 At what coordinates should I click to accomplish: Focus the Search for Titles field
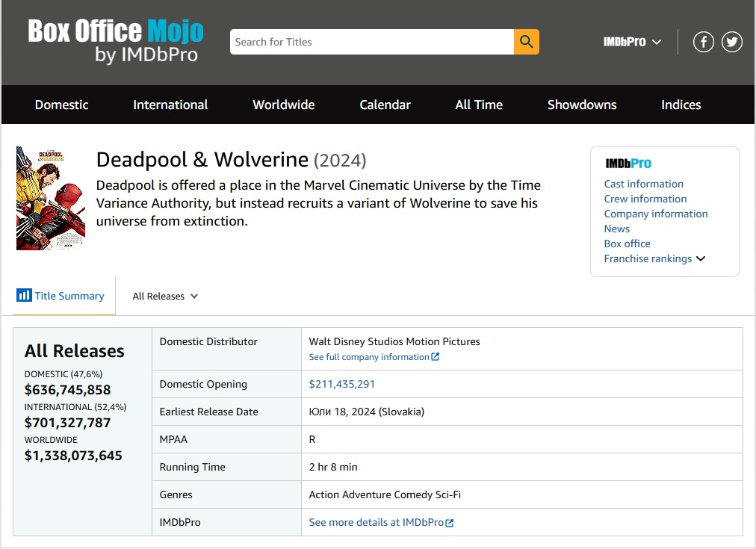click(372, 42)
